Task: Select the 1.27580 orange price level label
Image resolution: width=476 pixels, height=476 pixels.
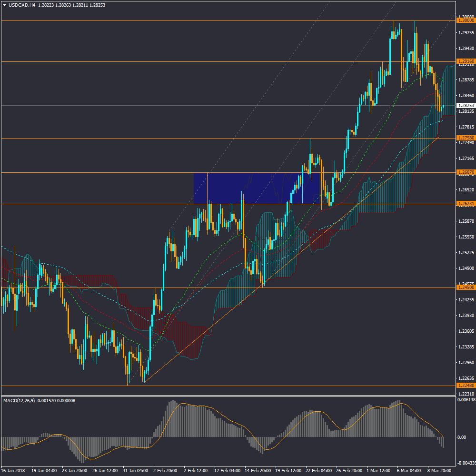Action: pyautogui.click(x=466, y=138)
